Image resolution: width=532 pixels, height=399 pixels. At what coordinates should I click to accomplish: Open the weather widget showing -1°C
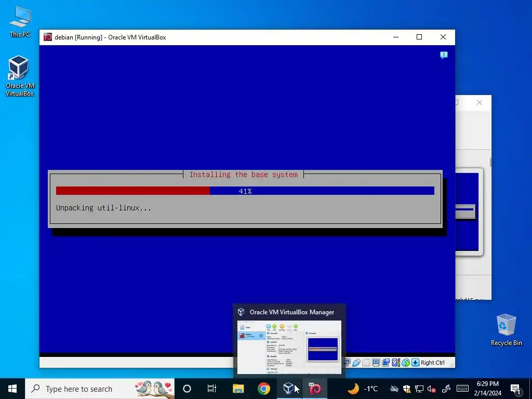363,389
